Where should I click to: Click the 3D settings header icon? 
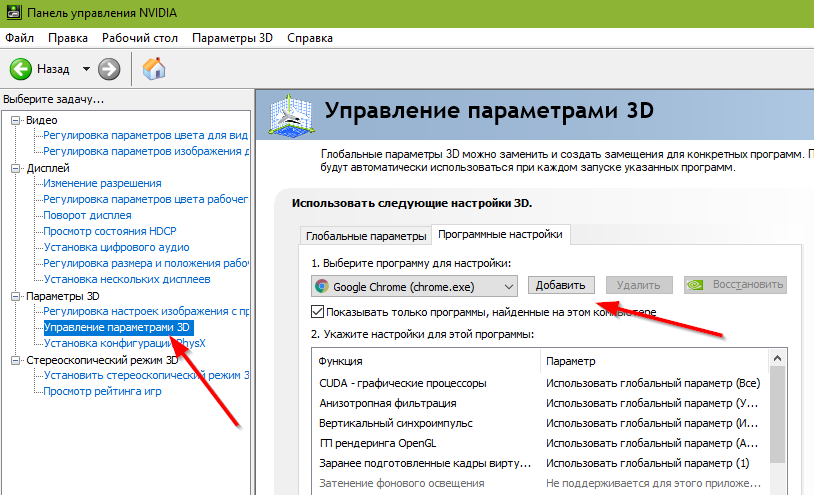click(x=291, y=116)
